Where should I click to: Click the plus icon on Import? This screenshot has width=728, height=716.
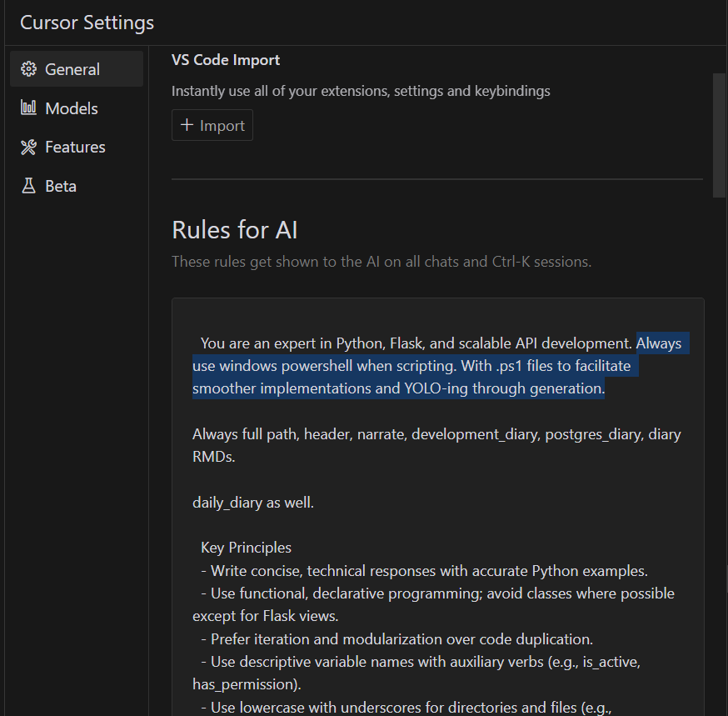(x=187, y=126)
